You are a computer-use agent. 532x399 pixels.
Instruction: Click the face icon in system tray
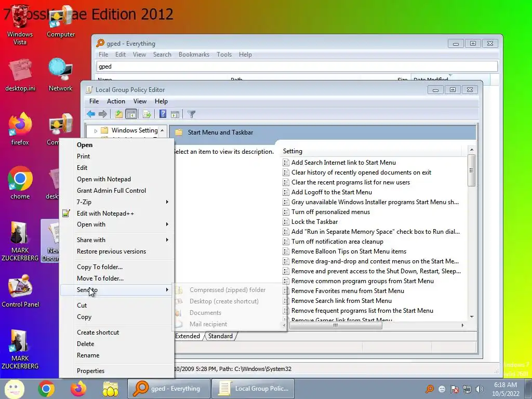click(442, 389)
